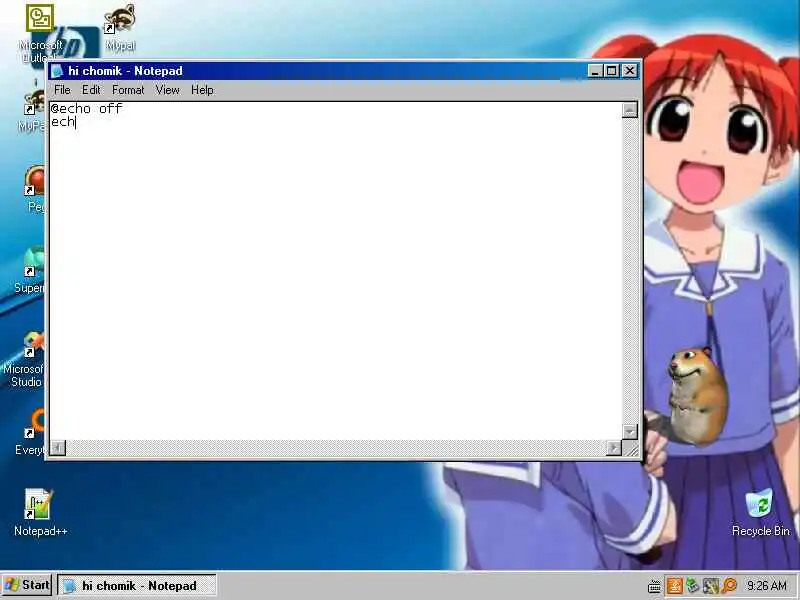Open the Format menu in Notepad

[x=128, y=90]
